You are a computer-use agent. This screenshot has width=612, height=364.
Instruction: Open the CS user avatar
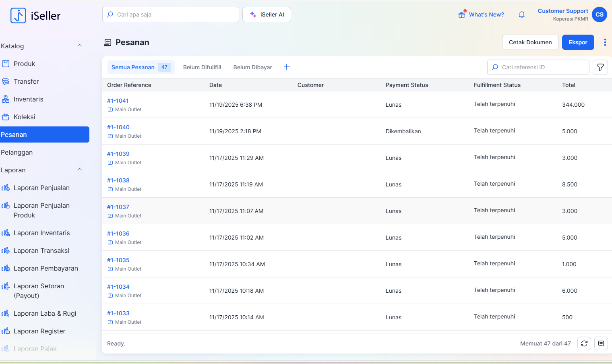click(599, 14)
